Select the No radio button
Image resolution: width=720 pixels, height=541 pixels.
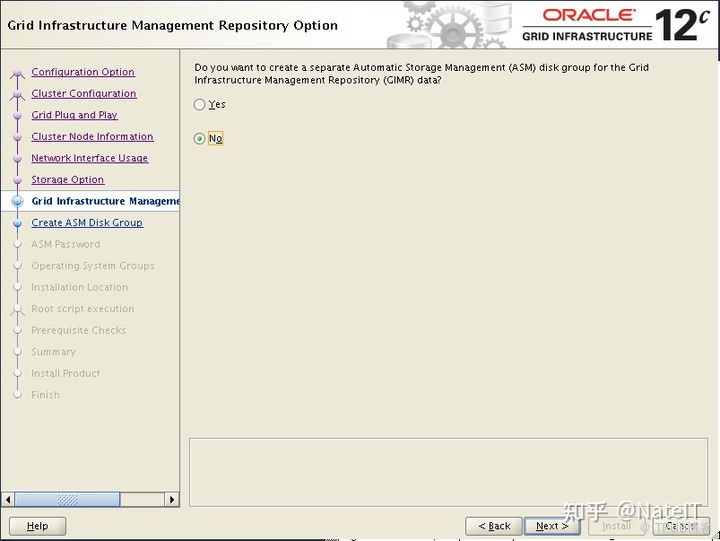click(199, 138)
